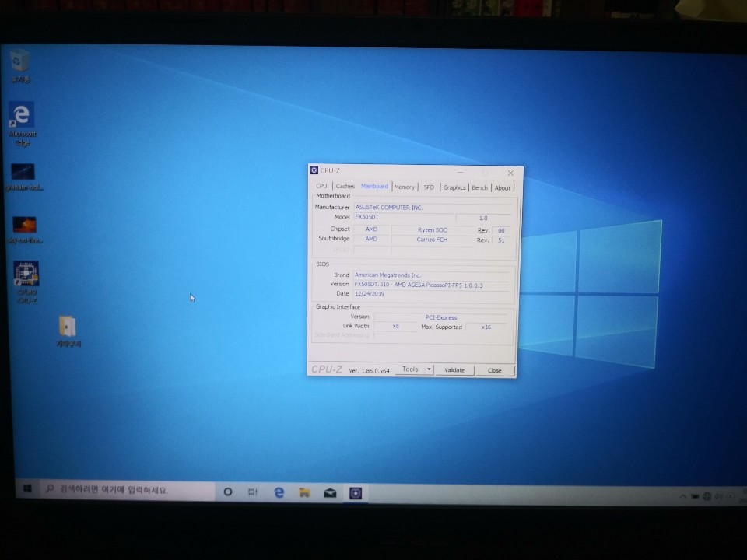Open Cortana circle on taskbar
Screen dimensions: 747x560
(x=228, y=492)
